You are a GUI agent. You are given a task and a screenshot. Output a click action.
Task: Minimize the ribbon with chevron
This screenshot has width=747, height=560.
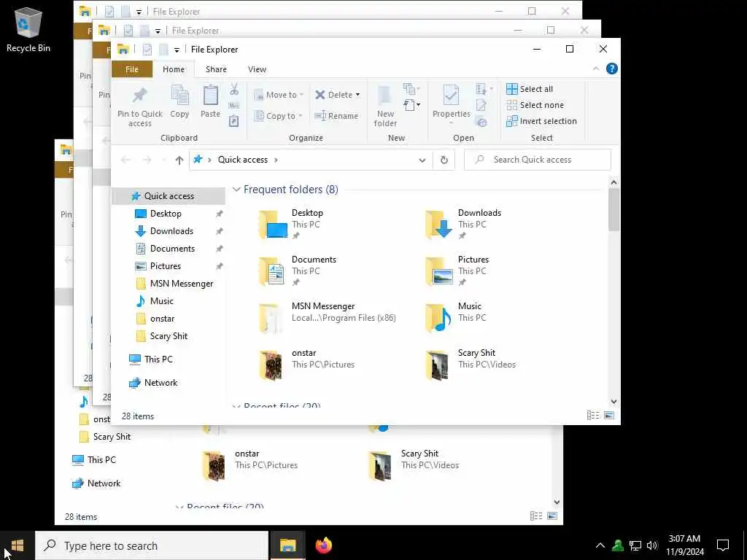pos(595,69)
